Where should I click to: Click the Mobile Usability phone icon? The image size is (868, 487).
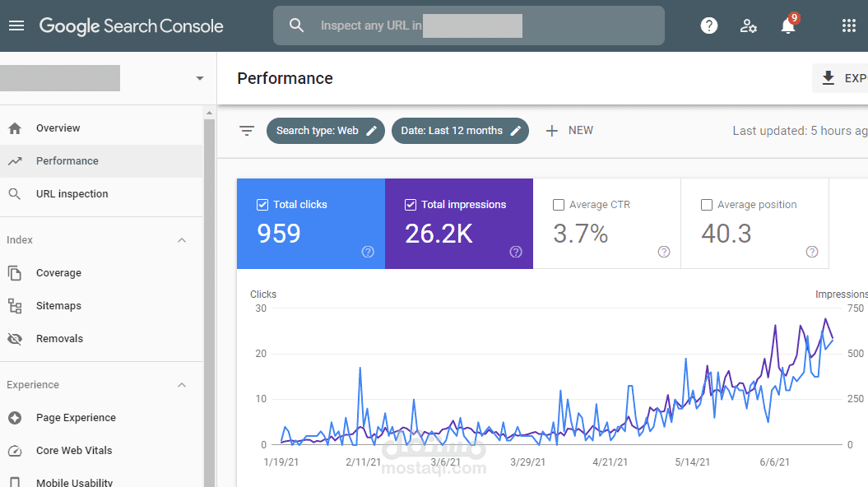(x=15, y=482)
